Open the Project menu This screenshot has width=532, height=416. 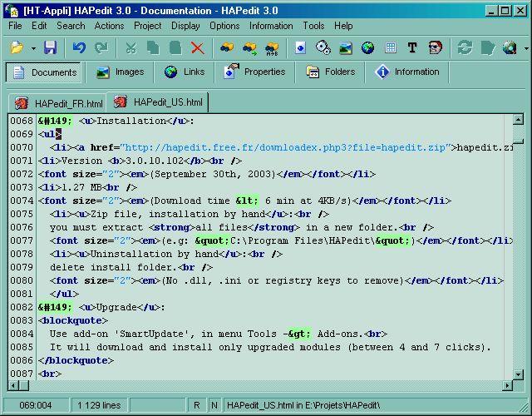point(148,26)
